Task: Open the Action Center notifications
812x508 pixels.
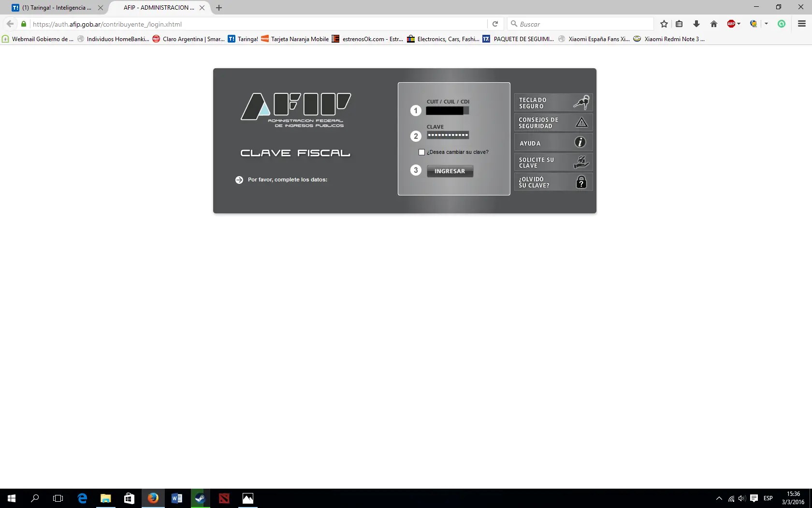Action: click(754, 498)
